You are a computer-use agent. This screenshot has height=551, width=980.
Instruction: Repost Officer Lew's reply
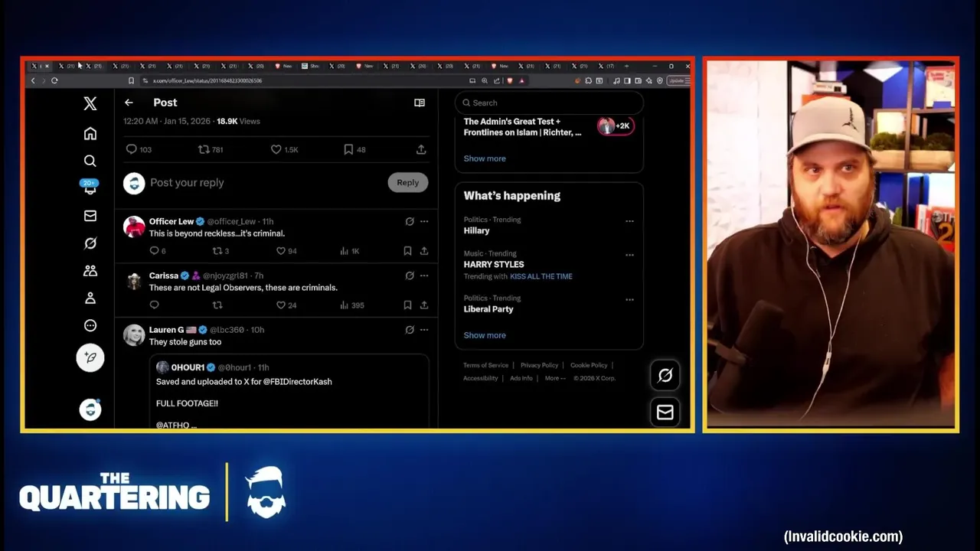(x=220, y=251)
